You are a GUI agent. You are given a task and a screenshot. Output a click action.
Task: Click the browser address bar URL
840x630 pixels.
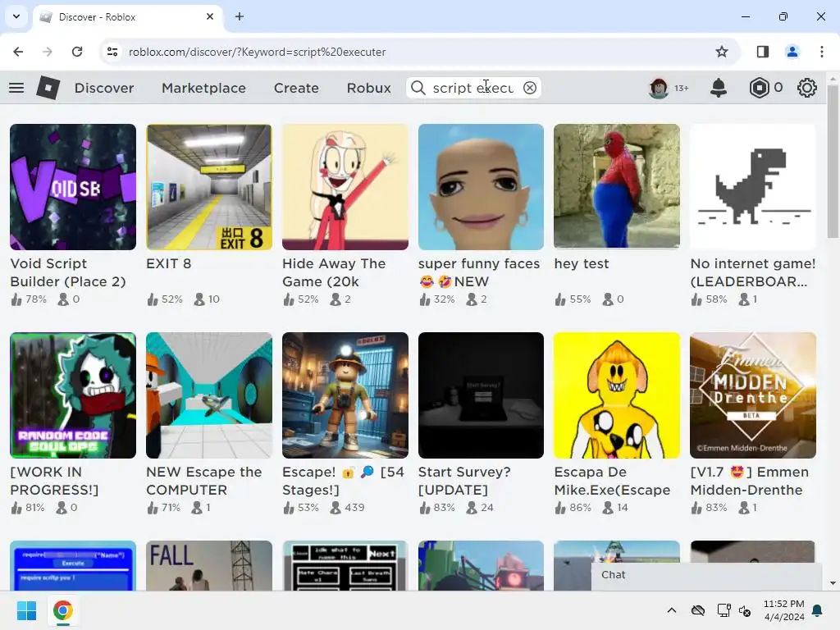coord(257,52)
